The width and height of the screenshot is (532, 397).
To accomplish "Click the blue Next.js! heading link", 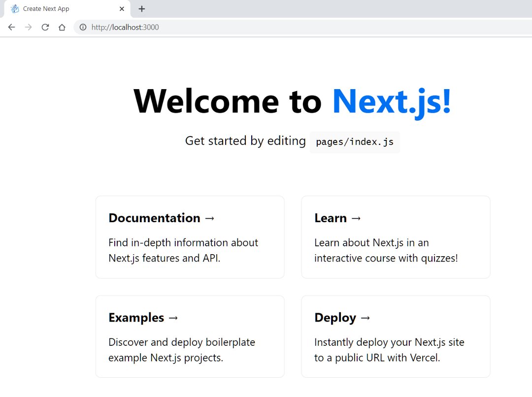I will [391, 100].
